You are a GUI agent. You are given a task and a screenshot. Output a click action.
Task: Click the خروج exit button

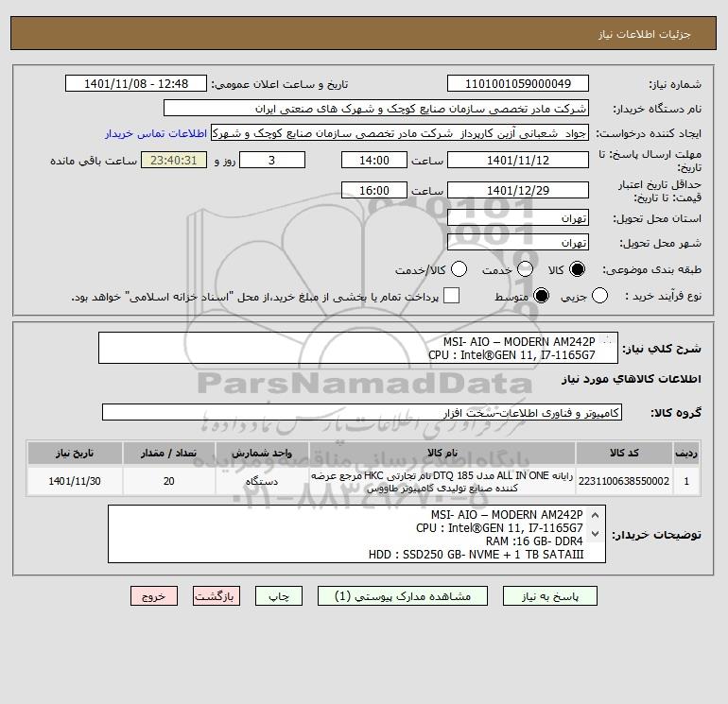(154, 596)
